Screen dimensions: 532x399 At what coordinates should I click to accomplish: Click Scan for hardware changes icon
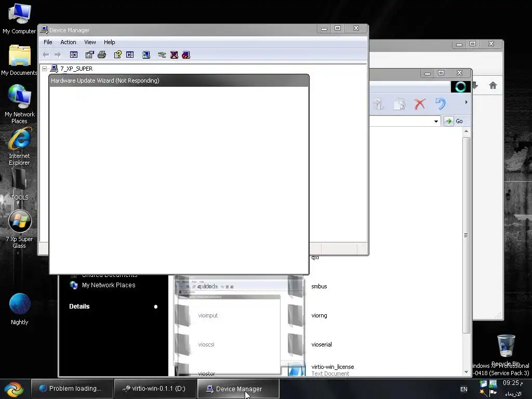click(146, 55)
